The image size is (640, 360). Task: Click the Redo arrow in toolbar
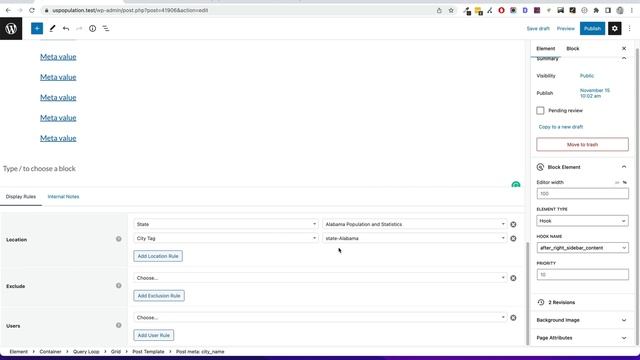click(79, 29)
